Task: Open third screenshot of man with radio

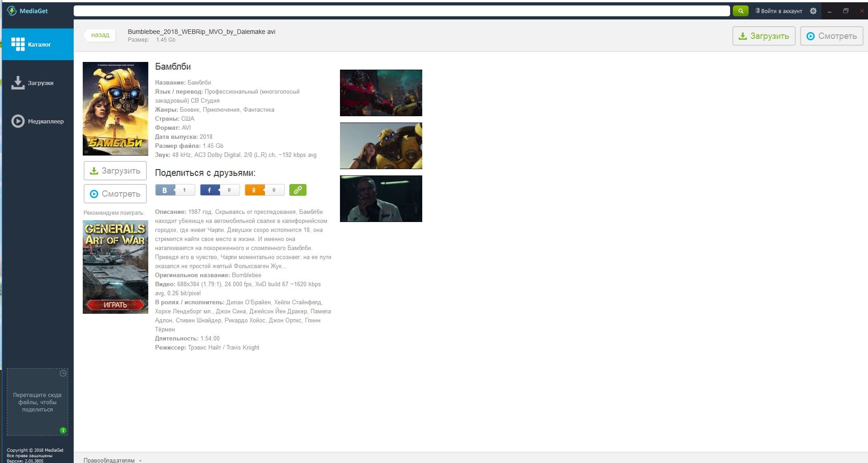Action: point(381,198)
